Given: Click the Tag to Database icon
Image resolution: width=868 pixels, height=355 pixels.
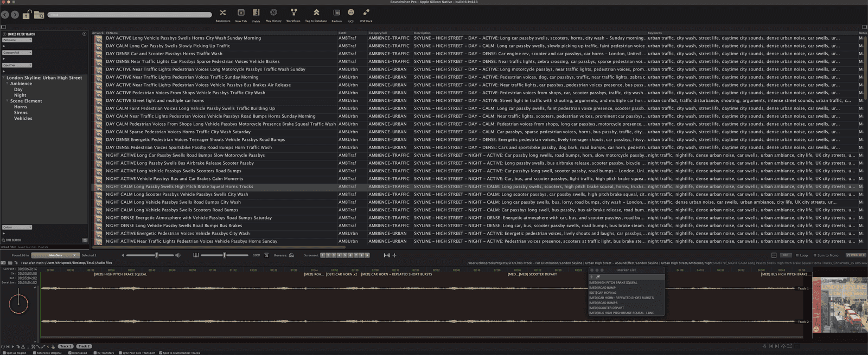Looking at the screenshot, I should pos(316,12).
